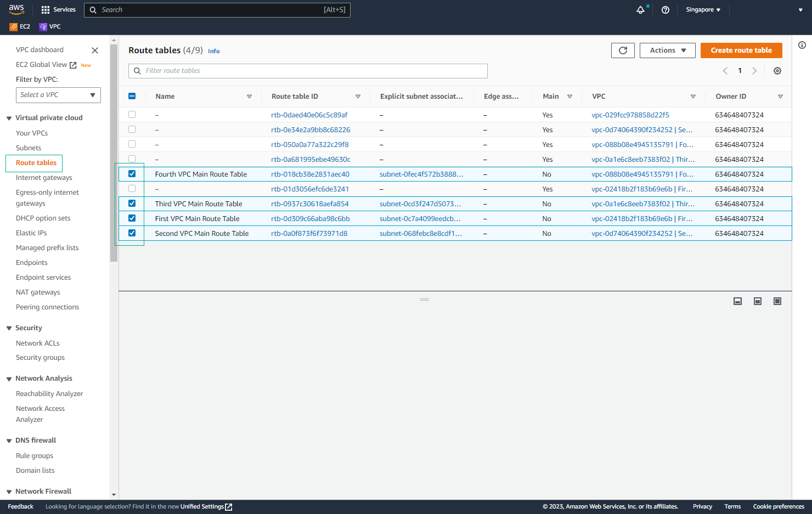The width and height of the screenshot is (812, 514).
Task: Set split panel to half height
Action: [x=758, y=301]
